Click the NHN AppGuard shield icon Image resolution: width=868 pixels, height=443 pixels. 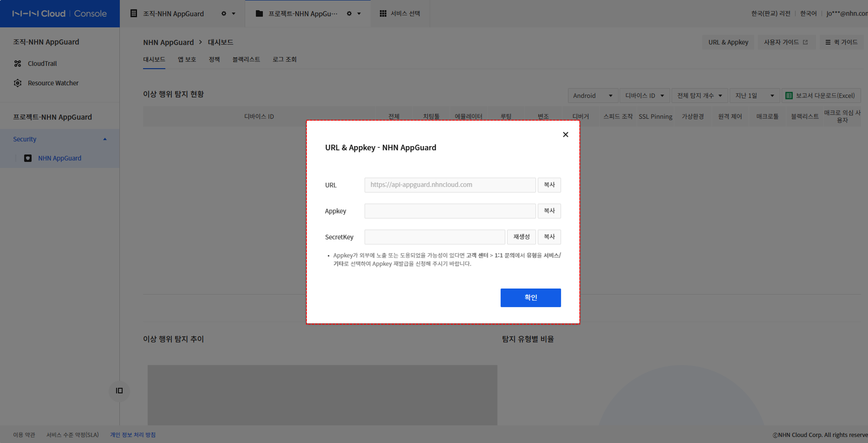[28, 158]
